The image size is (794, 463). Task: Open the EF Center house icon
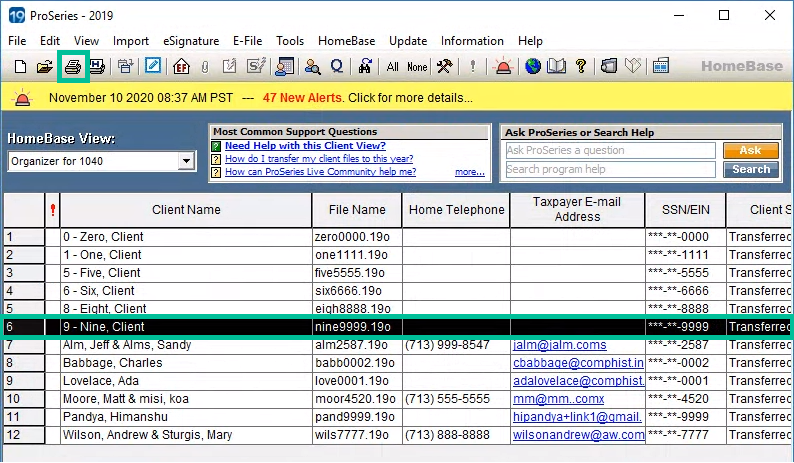(x=181, y=66)
